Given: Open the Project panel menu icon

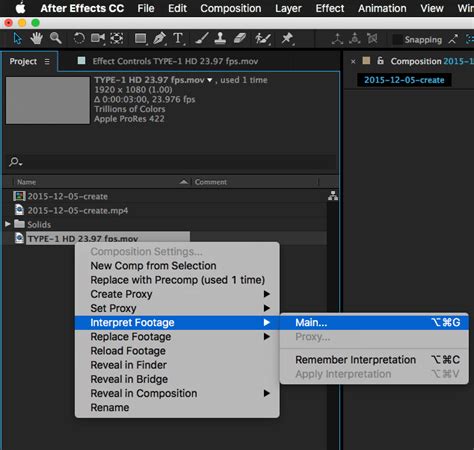Looking at the screenshot, I should point(47,61).
